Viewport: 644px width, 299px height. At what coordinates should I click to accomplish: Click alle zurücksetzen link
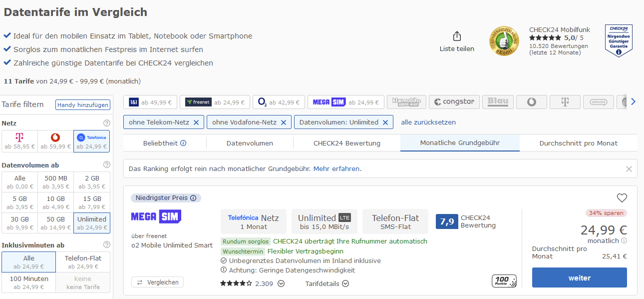click(428, 122)
